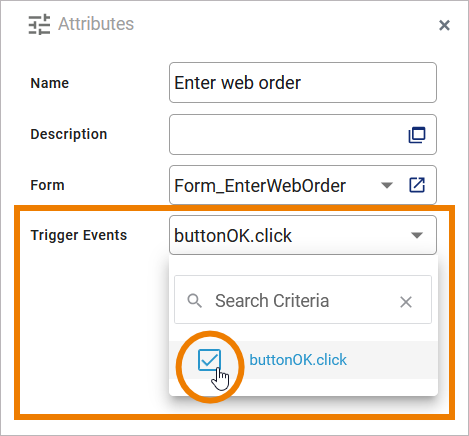469x436 pixels.
Task: Open the description editor popup icon
Action: coord(417,135)
